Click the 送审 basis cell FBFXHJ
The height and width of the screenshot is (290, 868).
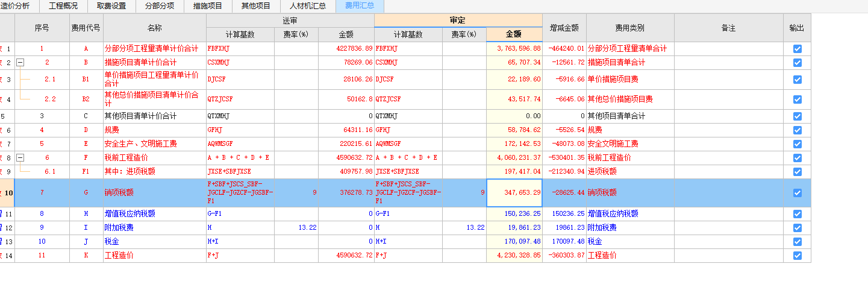click(x=240, y=49)
